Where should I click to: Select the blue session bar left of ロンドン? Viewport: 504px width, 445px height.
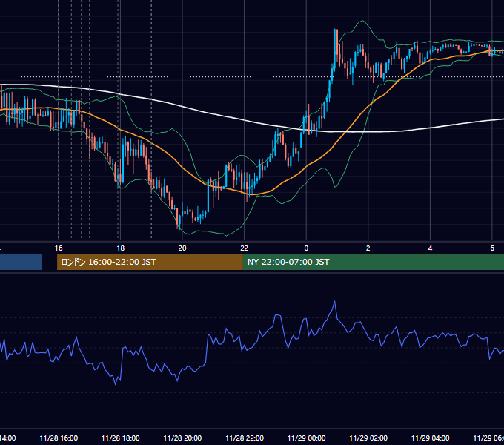click(21, 262)
